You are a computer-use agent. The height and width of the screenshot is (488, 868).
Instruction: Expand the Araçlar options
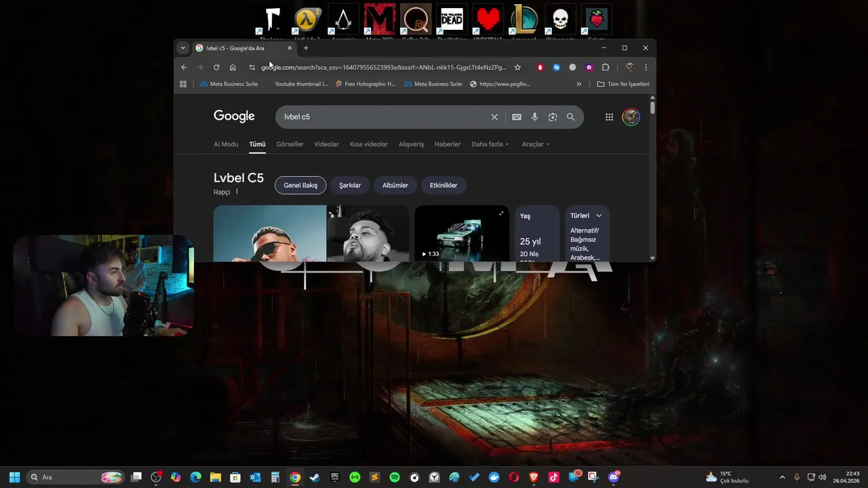tap(536, 144)
